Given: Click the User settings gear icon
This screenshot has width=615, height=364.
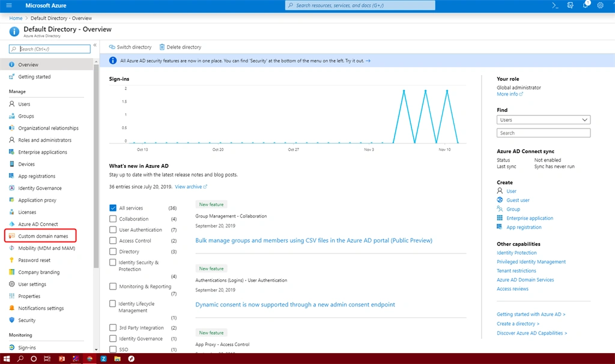Looking at the screenshot, I should click(x=12, y=284).
